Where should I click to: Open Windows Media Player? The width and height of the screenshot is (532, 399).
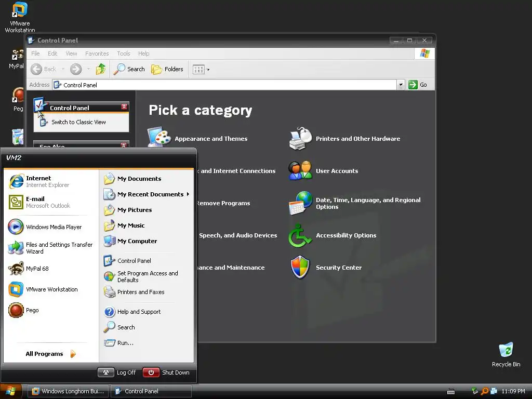pos(51,227)
